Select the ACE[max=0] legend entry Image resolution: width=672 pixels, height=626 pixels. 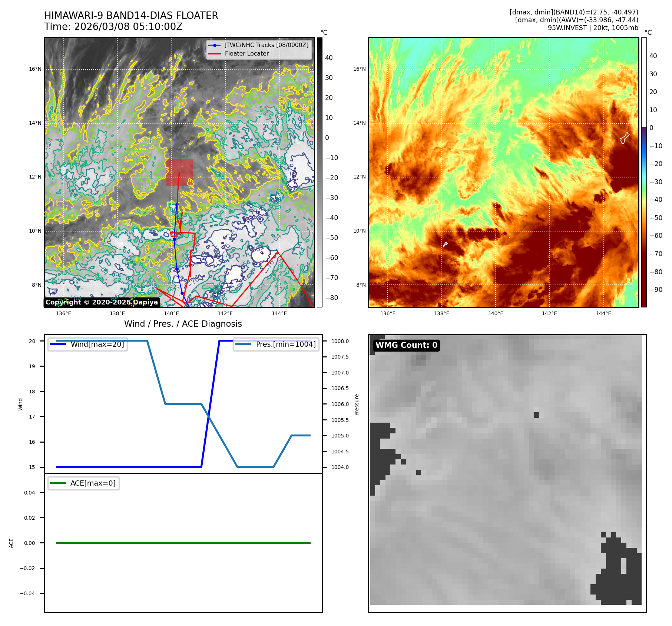coord(84,483)
